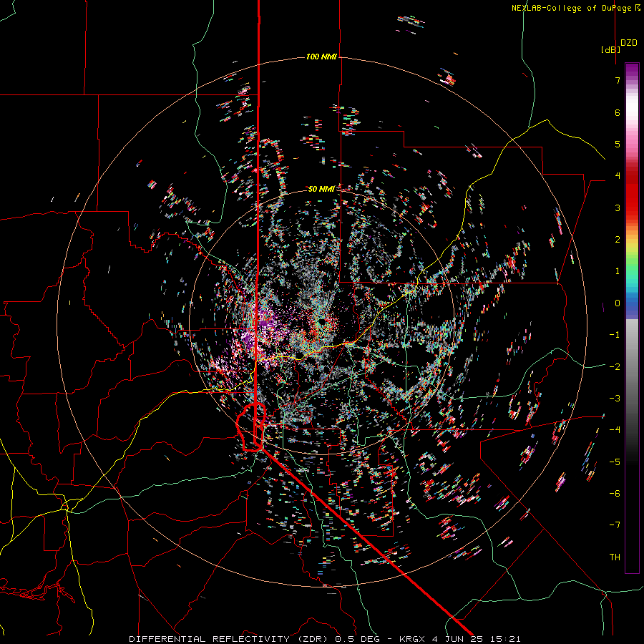Click the -2 dB tick label on the color scale
The image size is (644, 644).
(615, 366)
